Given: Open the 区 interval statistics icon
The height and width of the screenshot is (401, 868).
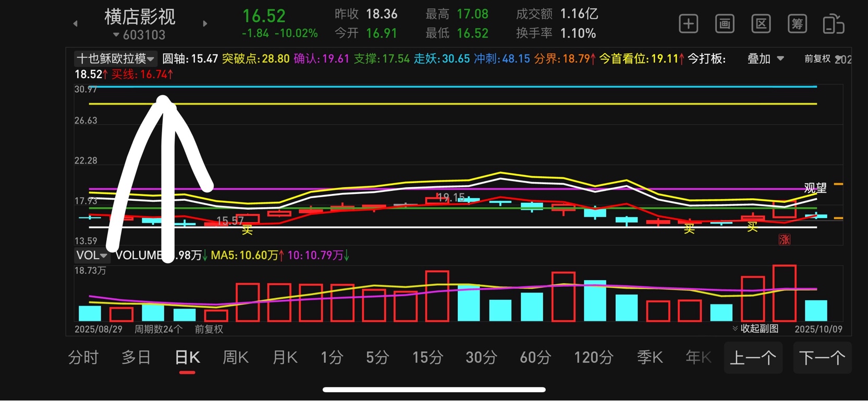Looking at the screenshot, I should coord(761,24).
